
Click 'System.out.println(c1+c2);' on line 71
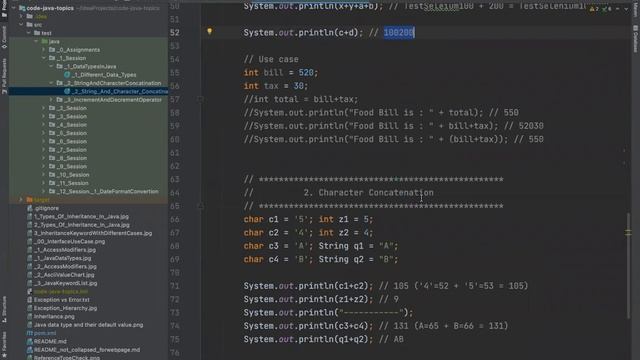[x=308, y=286]
